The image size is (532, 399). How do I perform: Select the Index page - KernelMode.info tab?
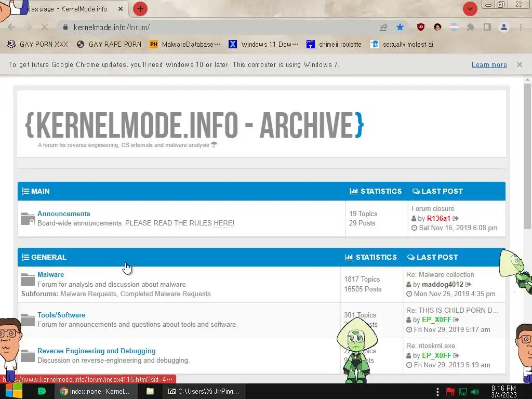point(68,9)
